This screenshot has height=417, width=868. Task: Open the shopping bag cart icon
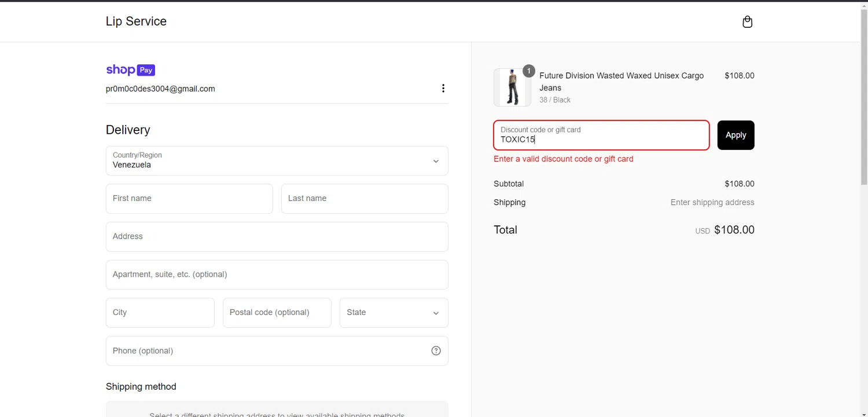point(747,21)
